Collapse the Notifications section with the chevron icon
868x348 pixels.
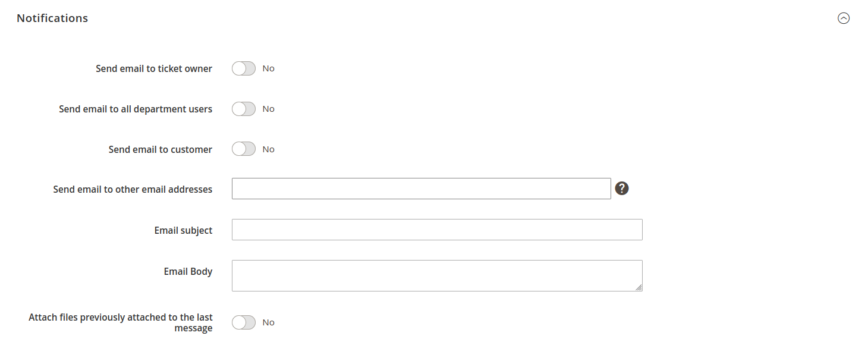843,18
